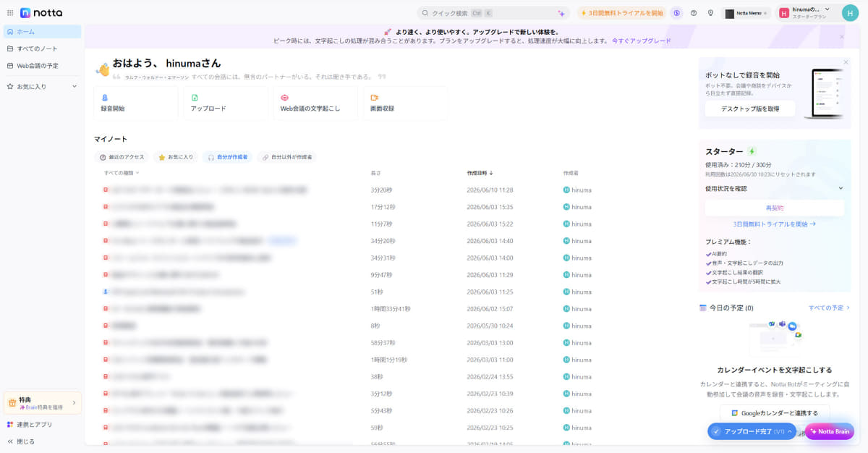
Task: Open the hinuma workspace dropdown
Action: tap(806, 12)
